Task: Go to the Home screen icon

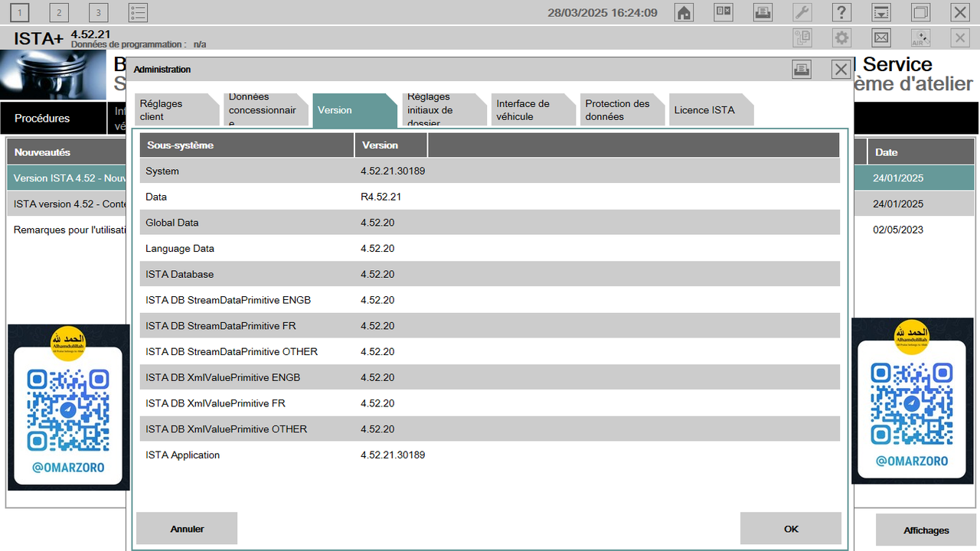Action: point(684,12)
